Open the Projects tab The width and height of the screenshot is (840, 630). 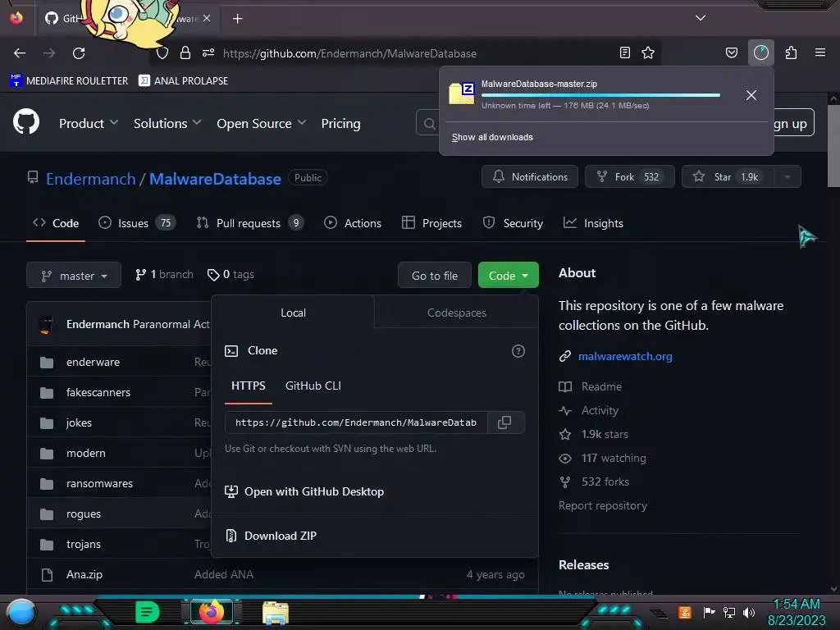(431, 223)
